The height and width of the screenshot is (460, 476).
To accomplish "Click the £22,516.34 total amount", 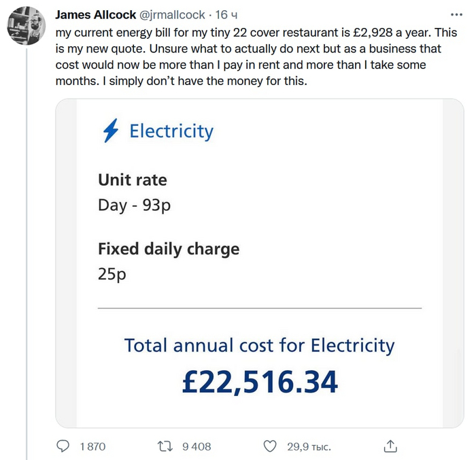I will click(x=260, y=382).
